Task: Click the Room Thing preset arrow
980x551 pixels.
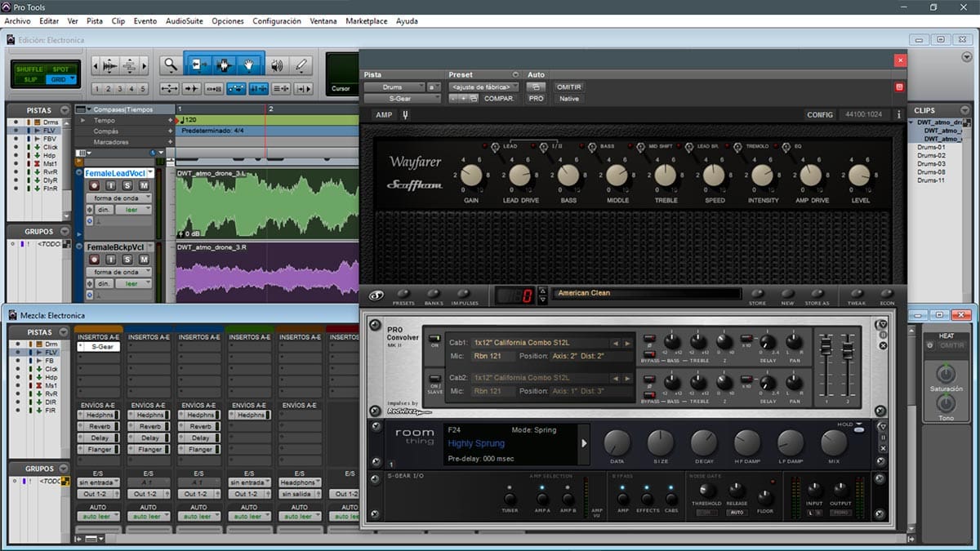Action: tap(584, 443)
